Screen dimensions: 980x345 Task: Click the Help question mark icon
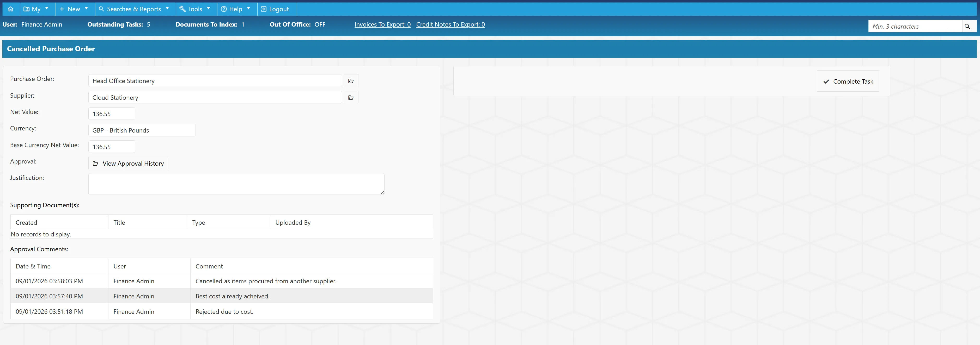pos(224,9)
